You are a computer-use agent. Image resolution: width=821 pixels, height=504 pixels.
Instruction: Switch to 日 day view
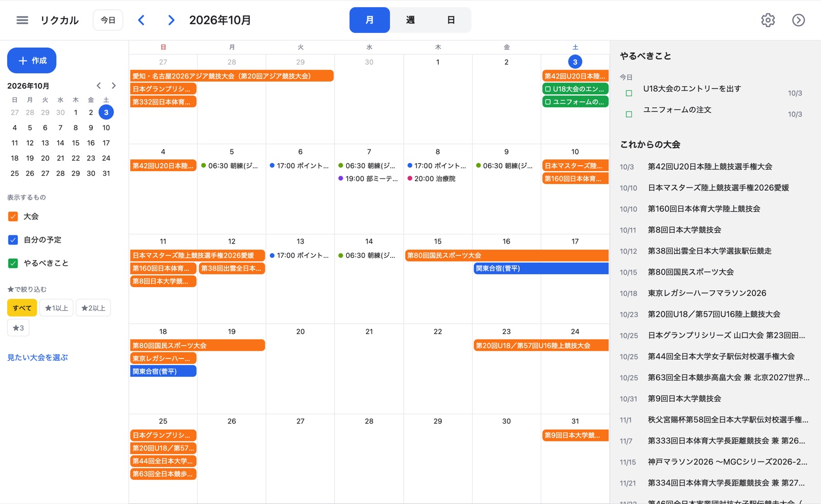click(451, 20)
